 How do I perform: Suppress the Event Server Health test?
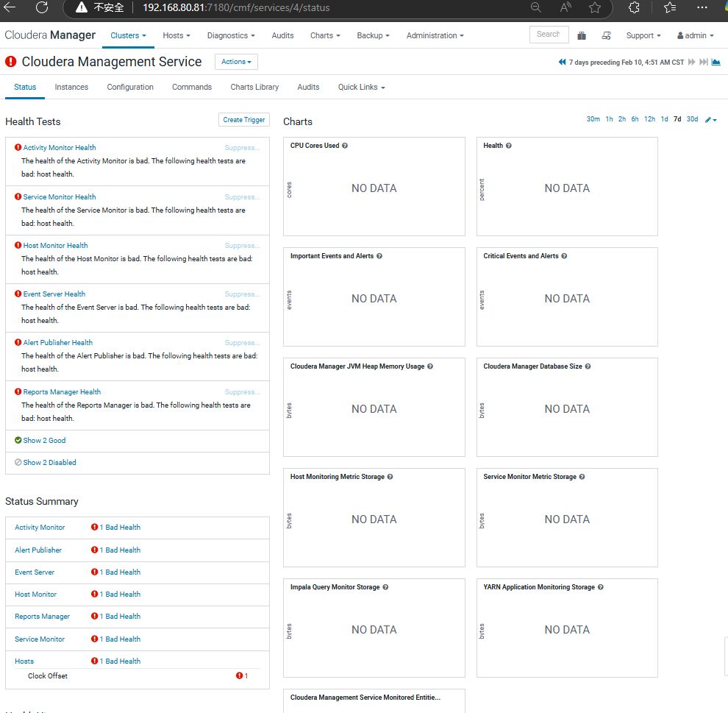pyautogui.click(x=243, y=294)
